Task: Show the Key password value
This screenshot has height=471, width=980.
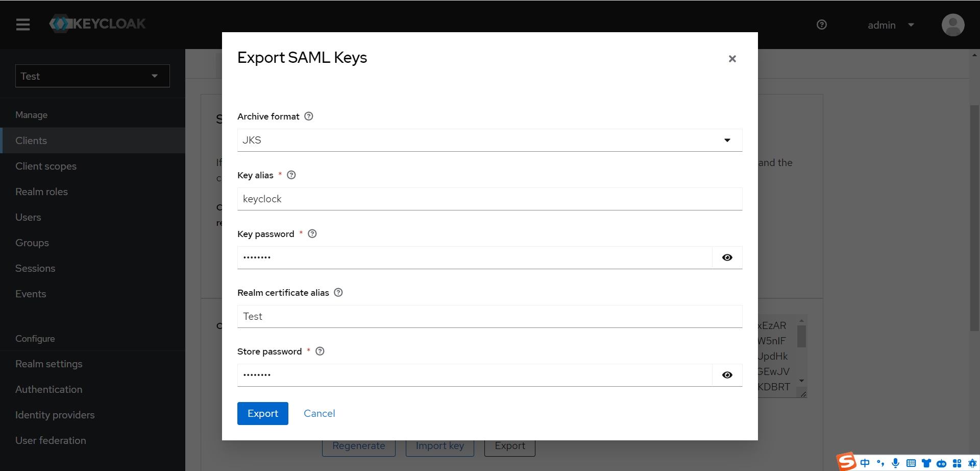Action: [727, 257]
